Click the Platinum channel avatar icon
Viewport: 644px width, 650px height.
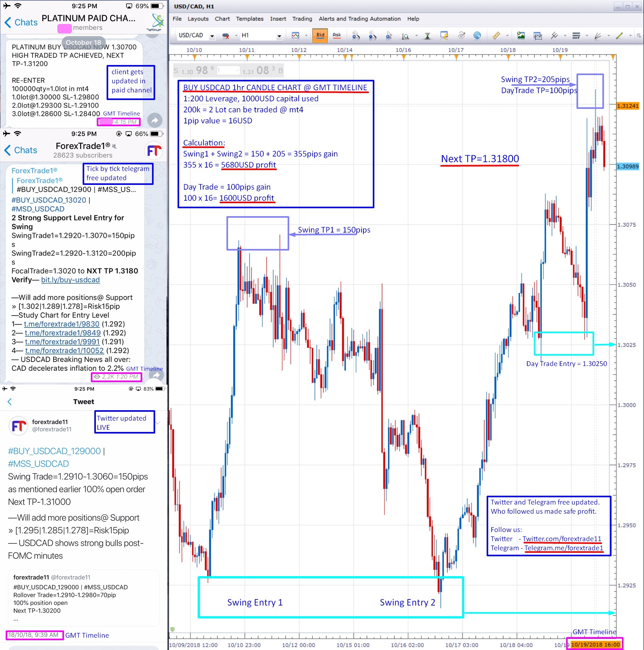pyautogui.click(x=155, y=22)
